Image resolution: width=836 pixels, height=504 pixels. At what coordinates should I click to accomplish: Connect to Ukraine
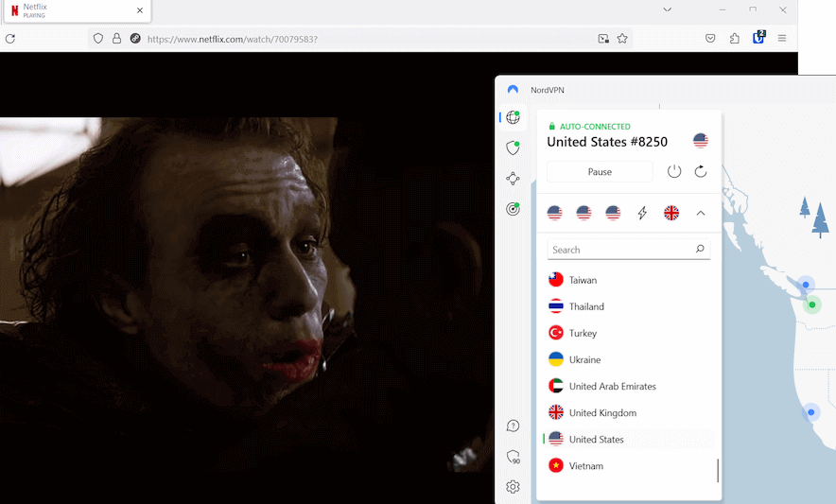click(629, 360)
